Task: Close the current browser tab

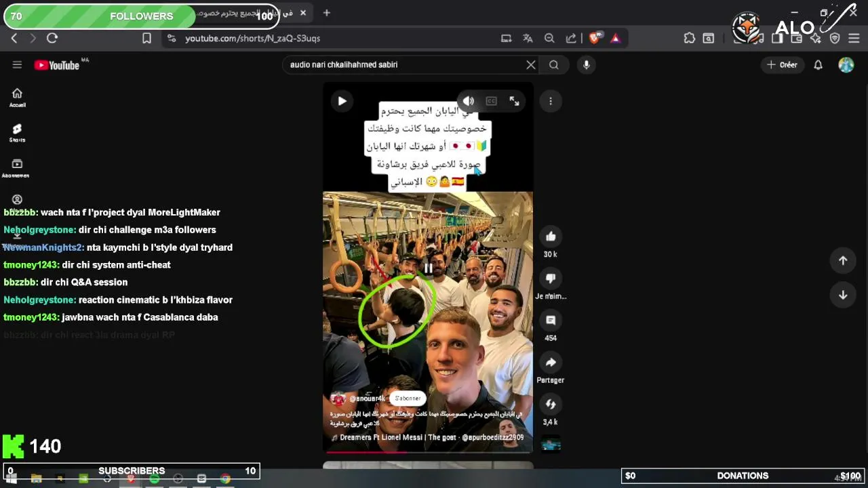Action: tap(303, 13)
